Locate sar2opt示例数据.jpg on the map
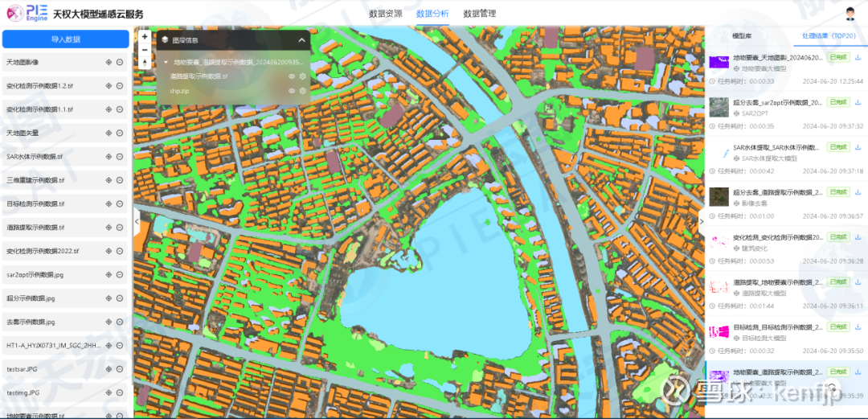868x419 pixels. [108, 274]
